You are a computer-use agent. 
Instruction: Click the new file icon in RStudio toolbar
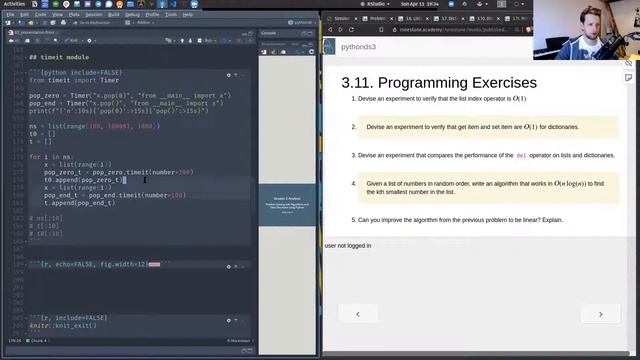coord(8,23)
